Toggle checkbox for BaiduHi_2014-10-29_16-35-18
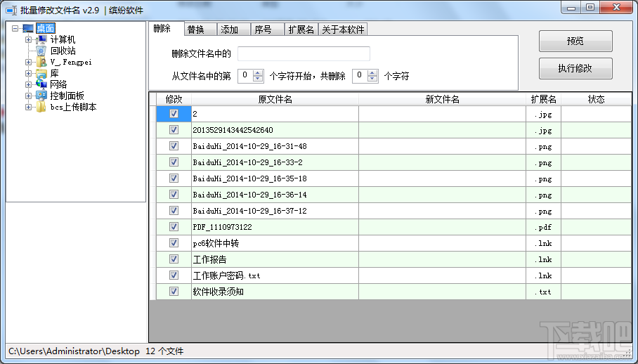 point(174,178)
